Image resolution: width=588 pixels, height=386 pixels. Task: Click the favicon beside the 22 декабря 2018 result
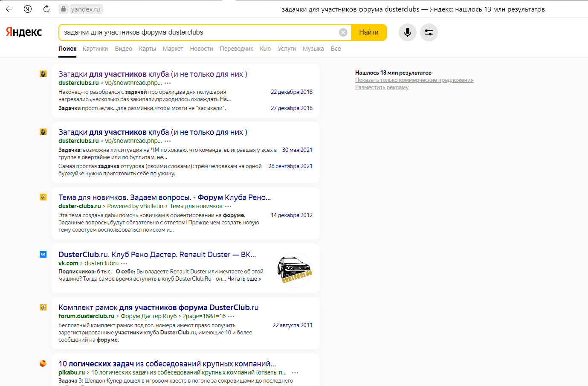(43, 74)
